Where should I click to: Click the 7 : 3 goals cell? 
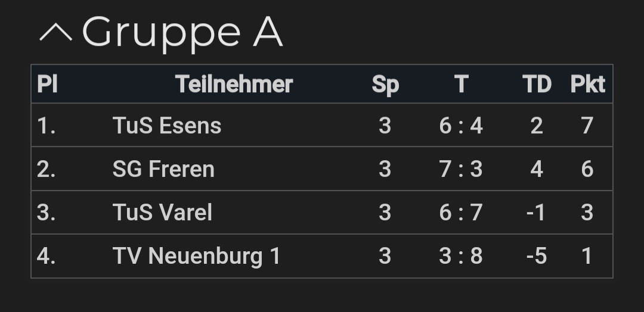pyautogui.click(x=461, y=169)
